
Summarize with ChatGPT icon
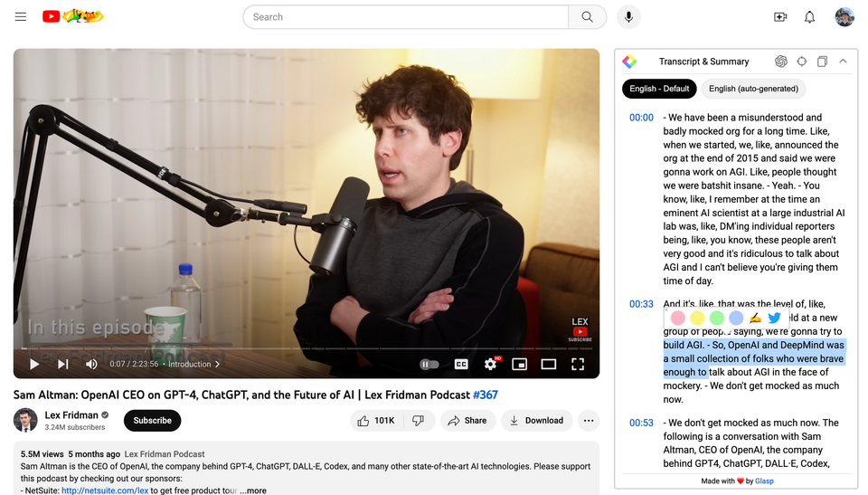(x=780, y=62)
